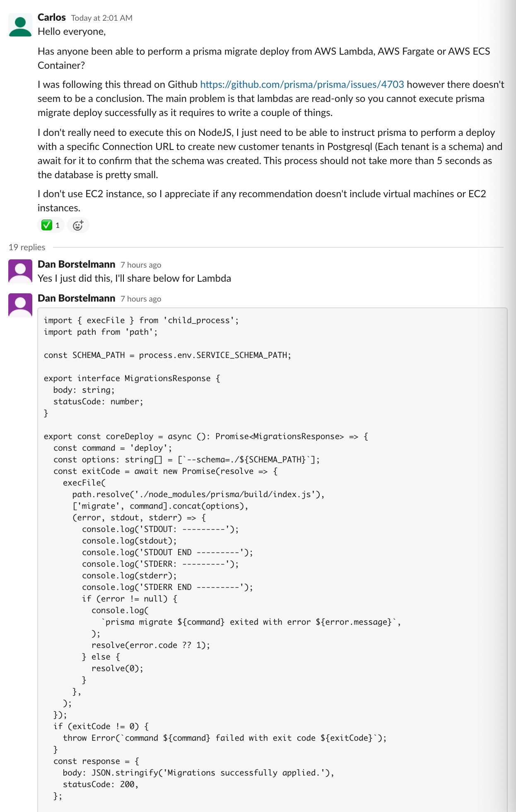Open the prisma GitHub issue 4703 link
The height and width of the screenshot is (812, 516).
302,84
